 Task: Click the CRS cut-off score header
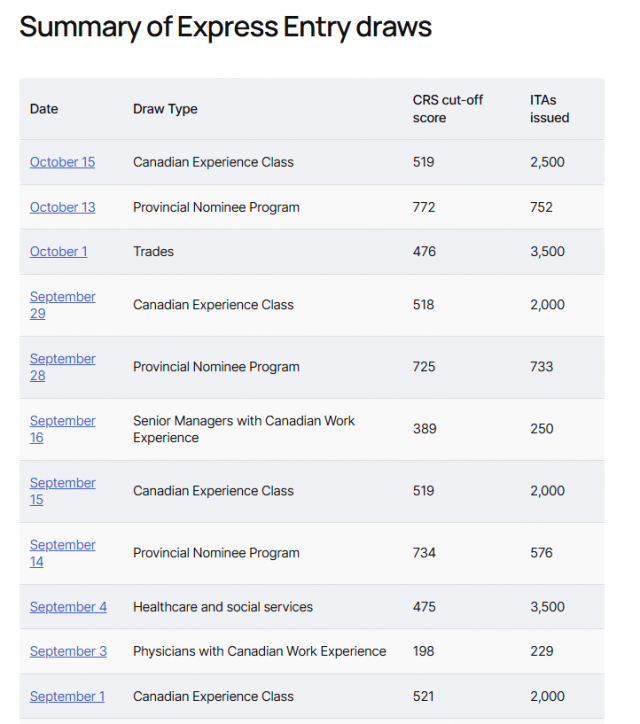(x=448, y=109)
